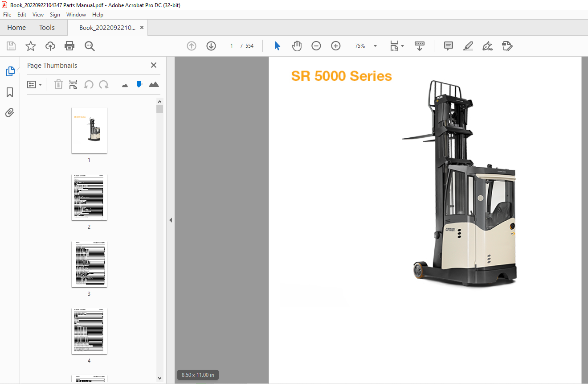
Task: Add a sticky note comment
Action: click(449, 46)
